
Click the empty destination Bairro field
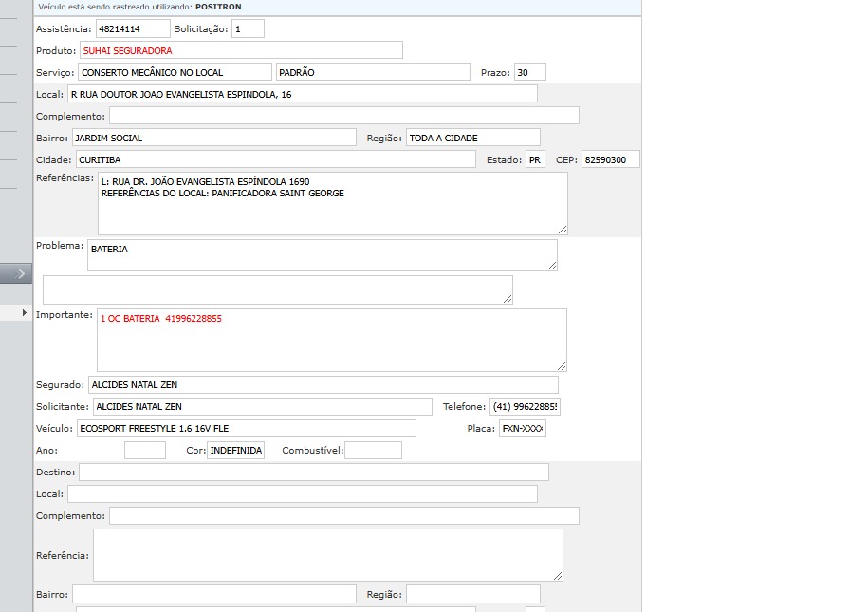(213, 594)
